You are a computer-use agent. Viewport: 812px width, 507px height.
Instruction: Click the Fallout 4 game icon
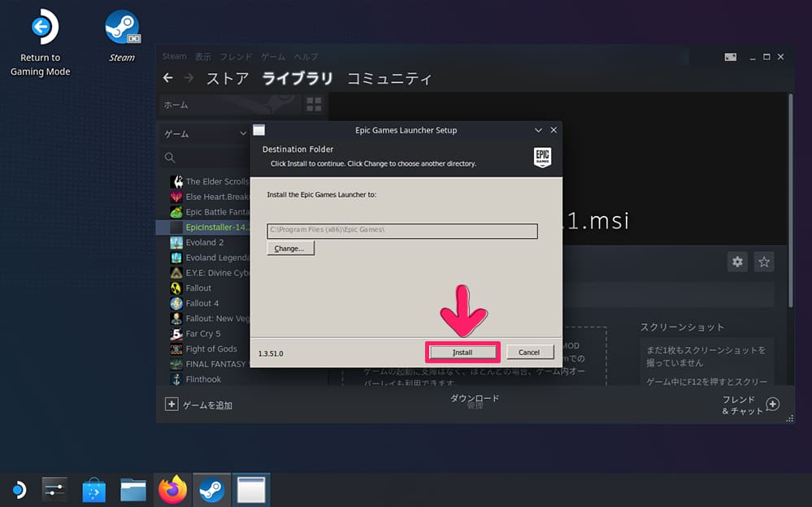[176, 303]
